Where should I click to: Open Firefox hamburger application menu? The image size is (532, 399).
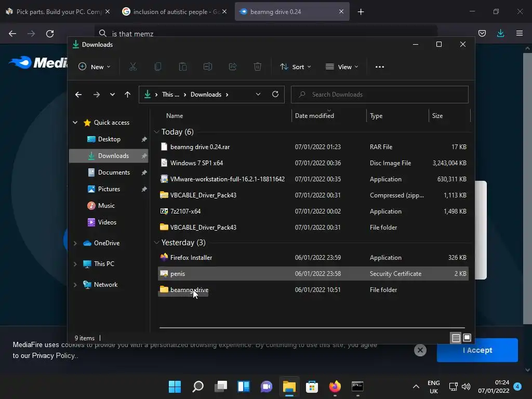coord(520,33)
